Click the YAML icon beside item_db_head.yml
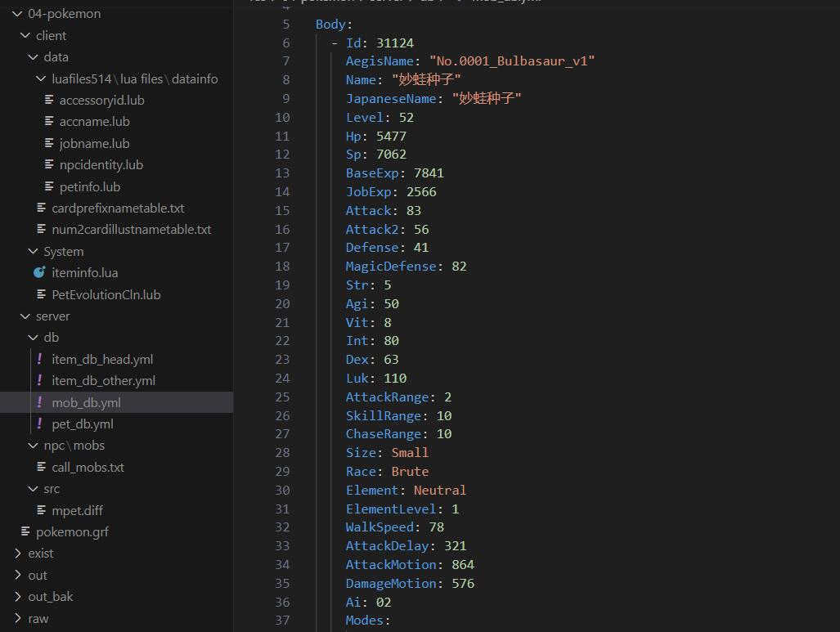 pyautogui.click(x=39, y=359)
